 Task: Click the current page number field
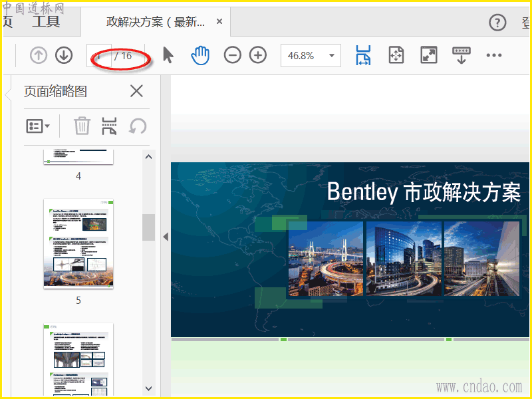point(98,56)
